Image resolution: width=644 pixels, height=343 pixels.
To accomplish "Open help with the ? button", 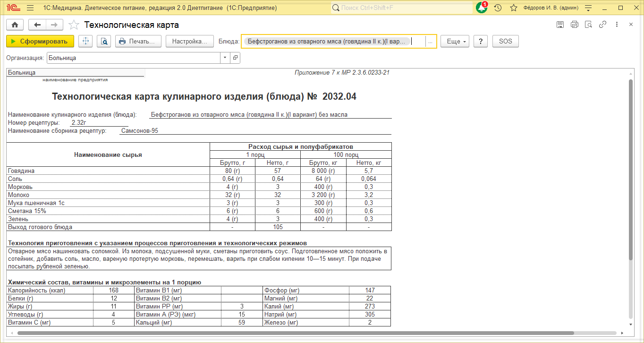I will click(x=480, y=41).
